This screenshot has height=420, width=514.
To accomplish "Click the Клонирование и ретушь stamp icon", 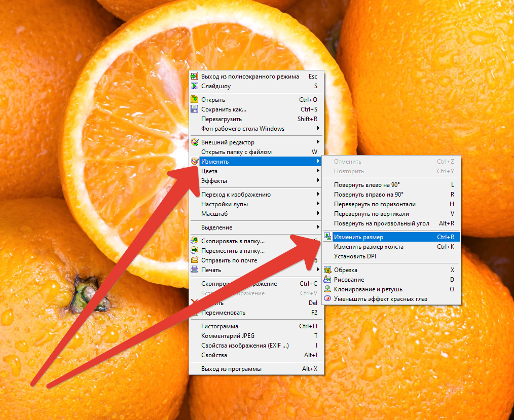I will click(327, 289).
